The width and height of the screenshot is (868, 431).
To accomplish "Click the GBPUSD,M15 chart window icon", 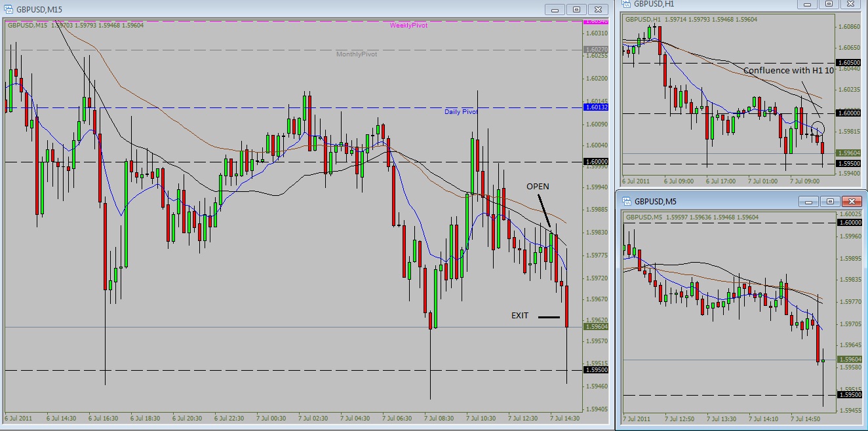I will point(8,9).
